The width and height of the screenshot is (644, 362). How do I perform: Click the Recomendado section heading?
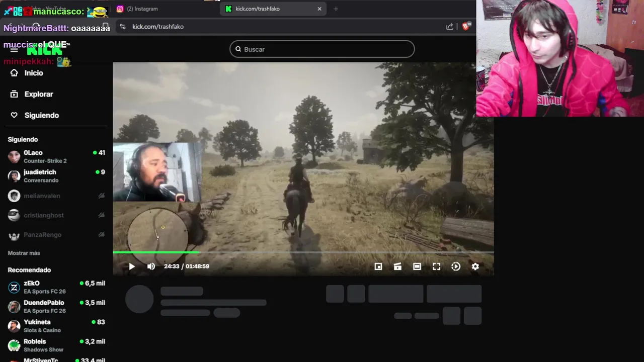pyautogui.click(x=29, y=270)
